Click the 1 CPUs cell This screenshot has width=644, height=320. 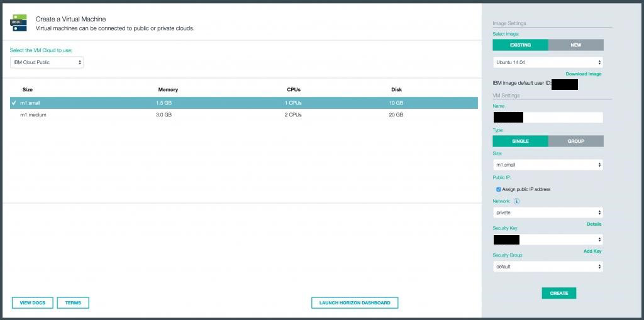tap(293, 102)
